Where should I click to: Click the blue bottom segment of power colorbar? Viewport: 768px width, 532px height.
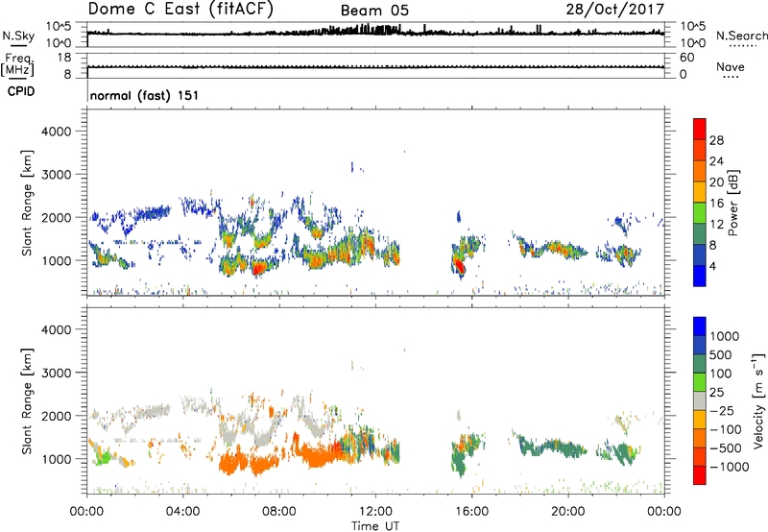700,277
